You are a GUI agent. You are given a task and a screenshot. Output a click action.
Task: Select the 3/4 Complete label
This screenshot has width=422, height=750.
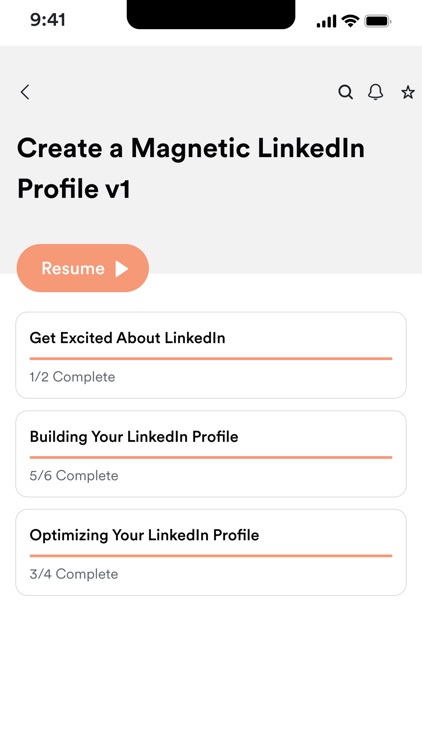tap(74, 574)
